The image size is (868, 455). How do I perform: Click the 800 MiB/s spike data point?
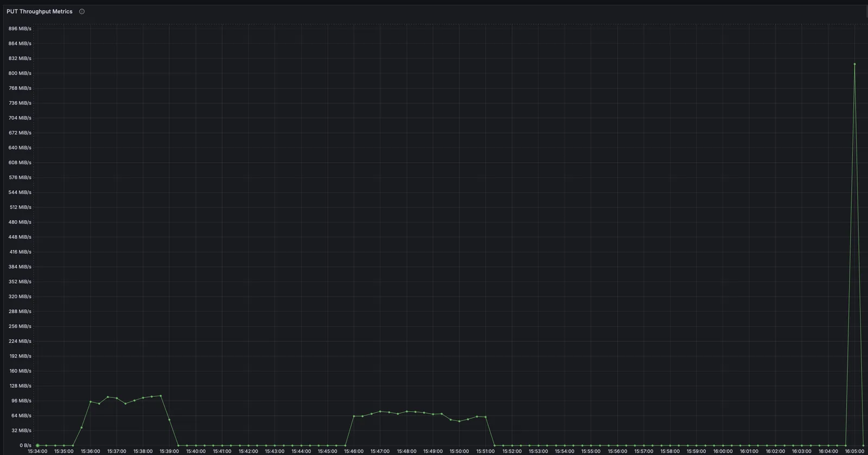pos(854,64)
